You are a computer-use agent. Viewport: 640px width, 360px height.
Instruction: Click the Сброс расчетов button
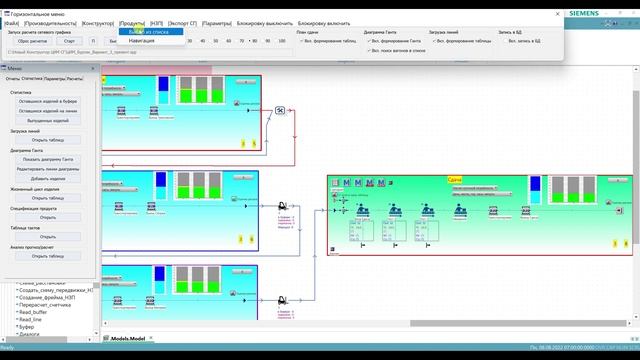pos(32,41)
